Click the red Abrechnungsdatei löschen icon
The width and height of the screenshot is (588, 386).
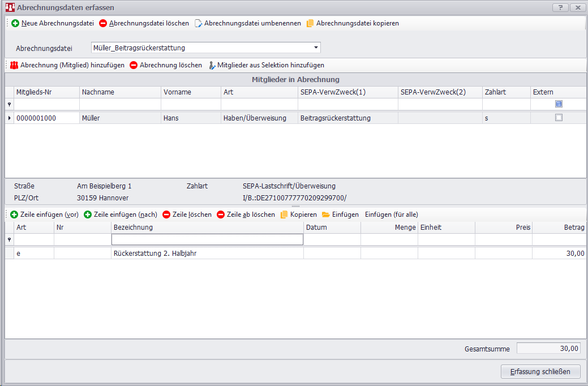coord(103,23)
